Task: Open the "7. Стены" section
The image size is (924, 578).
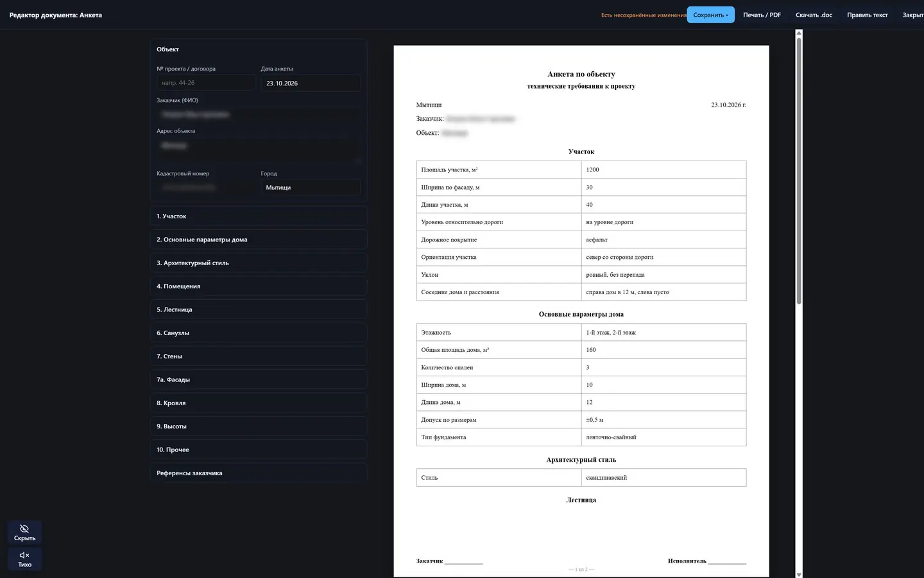Action: 259,356
